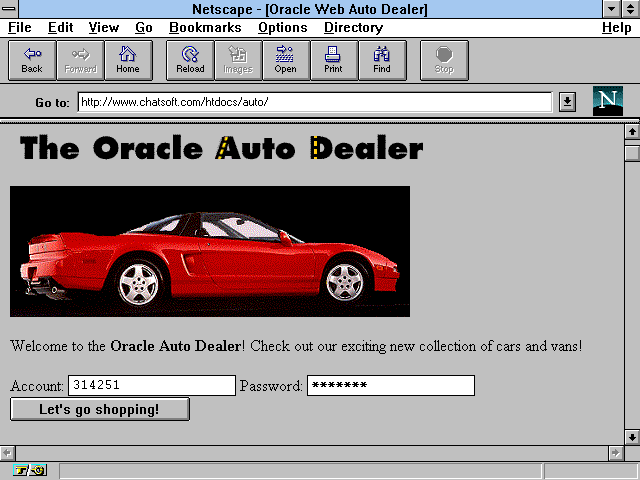
Task: Click the red sports car image
Action: (x=210, y=251)
